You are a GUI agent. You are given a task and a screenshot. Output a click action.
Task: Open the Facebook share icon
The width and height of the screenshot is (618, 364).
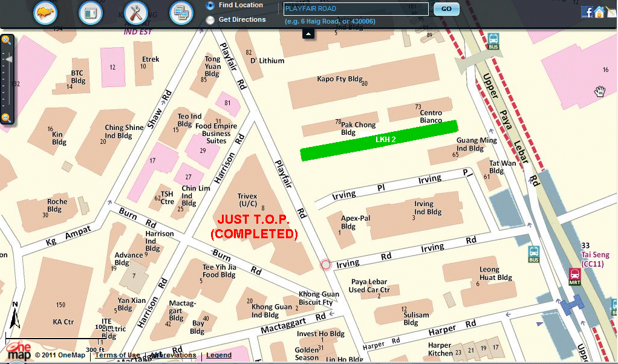[x=586, y=12]
